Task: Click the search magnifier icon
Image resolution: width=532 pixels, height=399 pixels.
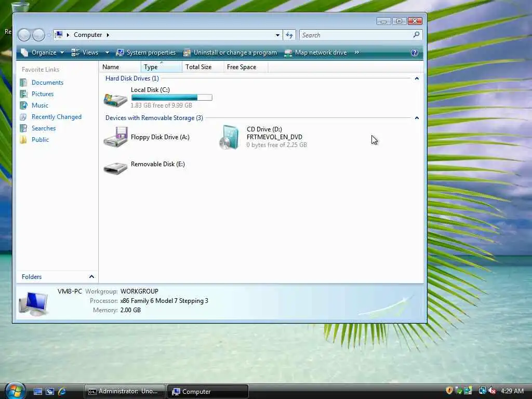Action: click(416, 35)
